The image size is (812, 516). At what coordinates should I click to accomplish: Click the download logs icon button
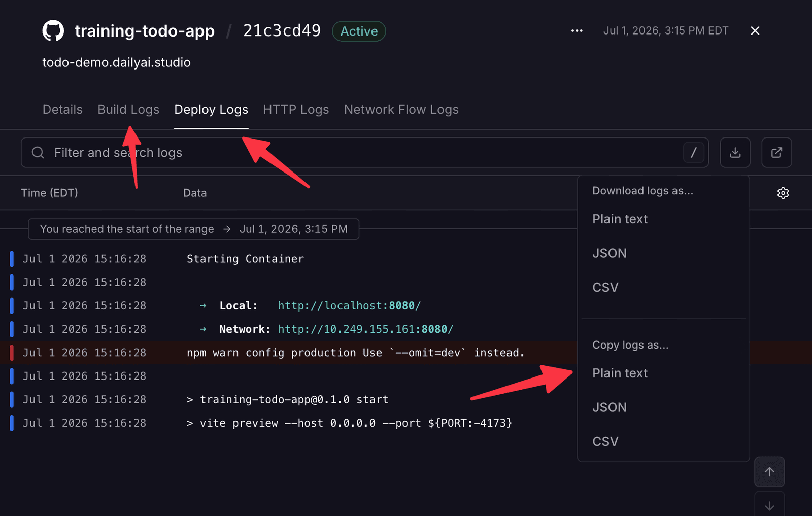(735, 152)
